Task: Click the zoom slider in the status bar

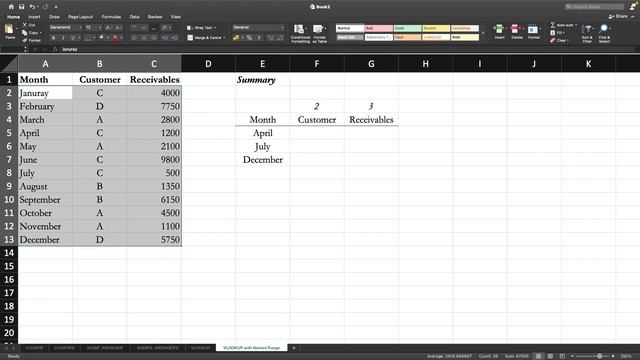Action: pyautogui.click(x=594, y=356)
